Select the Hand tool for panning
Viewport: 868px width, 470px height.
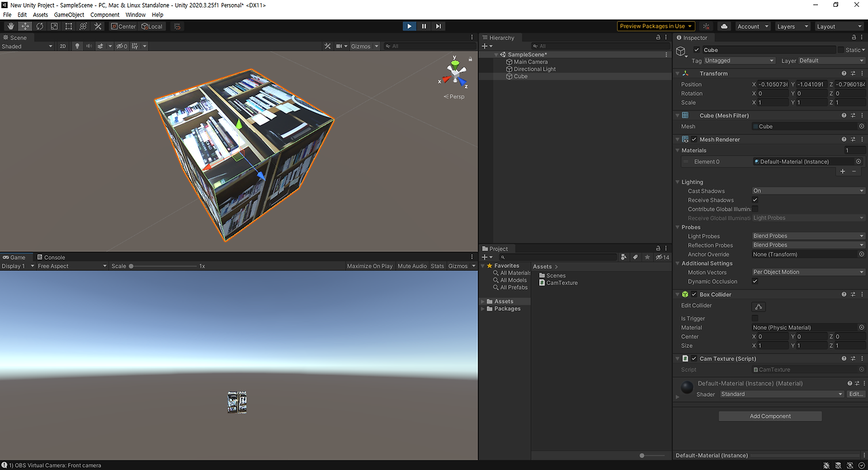[9, 26]
